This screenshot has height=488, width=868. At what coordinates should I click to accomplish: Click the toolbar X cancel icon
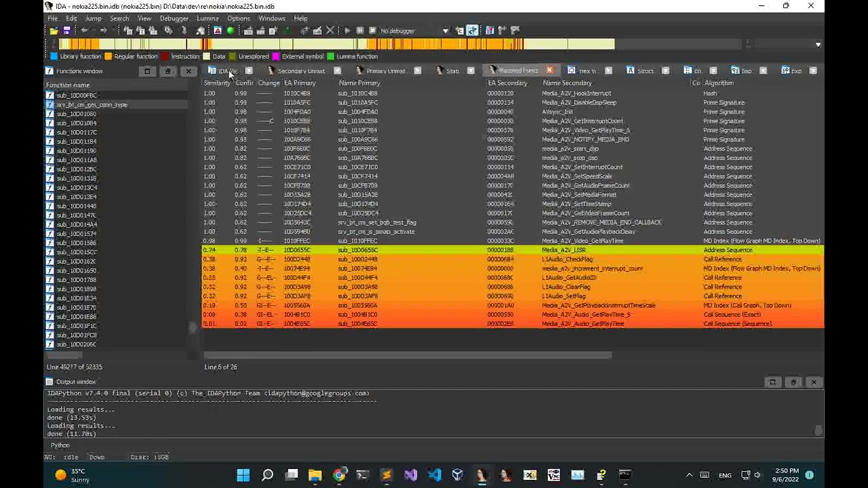tap(330, 30)
